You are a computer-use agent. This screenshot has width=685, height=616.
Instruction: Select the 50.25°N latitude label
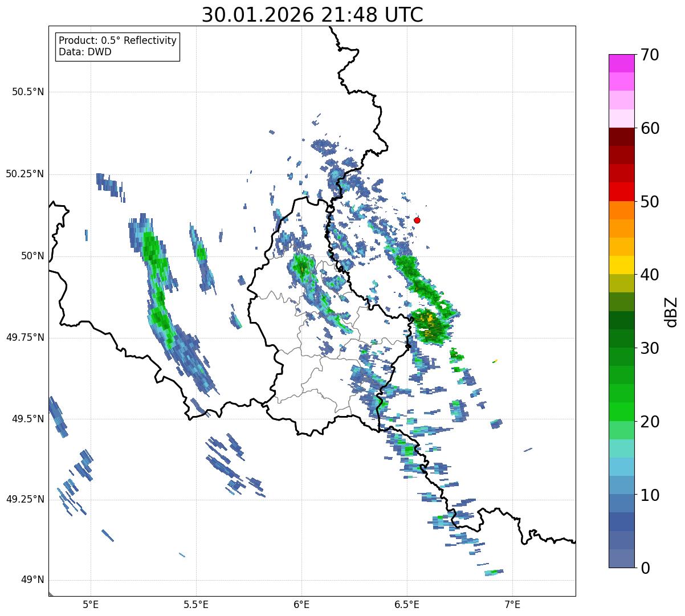pos(25,174)
